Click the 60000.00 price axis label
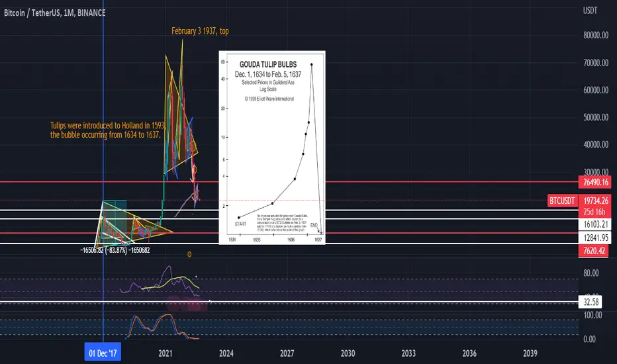Viewport: 617px width, 364px height. pyautogui.click(x=596, y=90)
